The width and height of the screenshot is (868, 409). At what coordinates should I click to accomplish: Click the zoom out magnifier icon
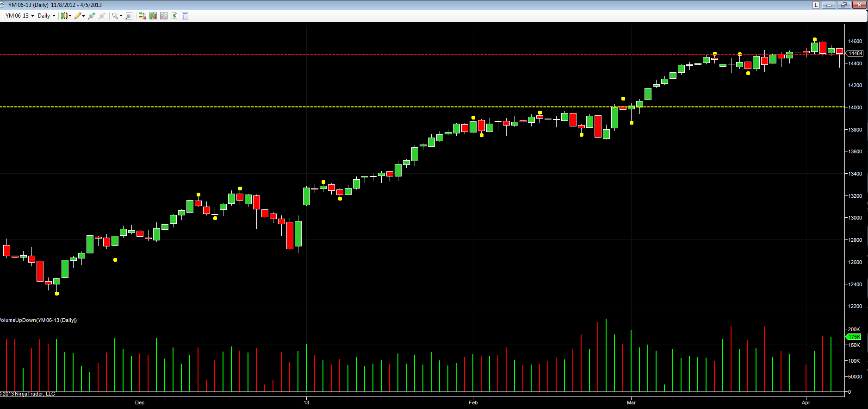[x=102, y=16]
